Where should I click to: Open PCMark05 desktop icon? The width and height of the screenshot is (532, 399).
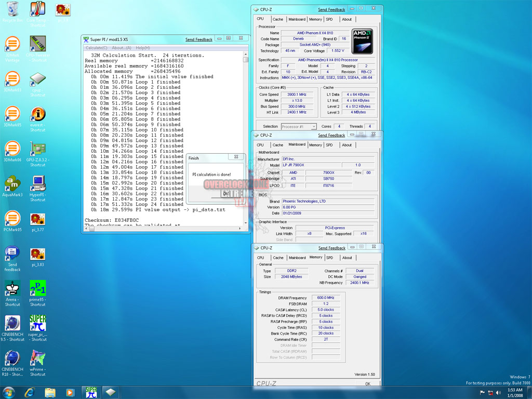point(12,221)
